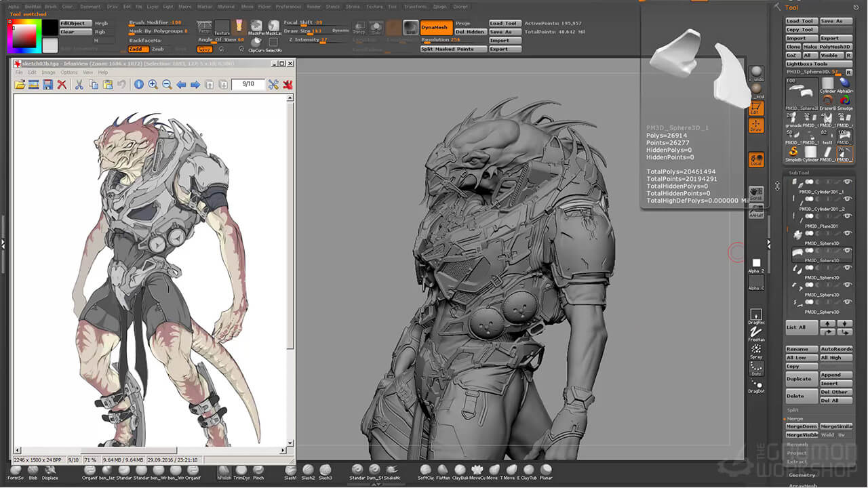Select the Draw mode icon
The image size is (868, 488).
[756, 125]
